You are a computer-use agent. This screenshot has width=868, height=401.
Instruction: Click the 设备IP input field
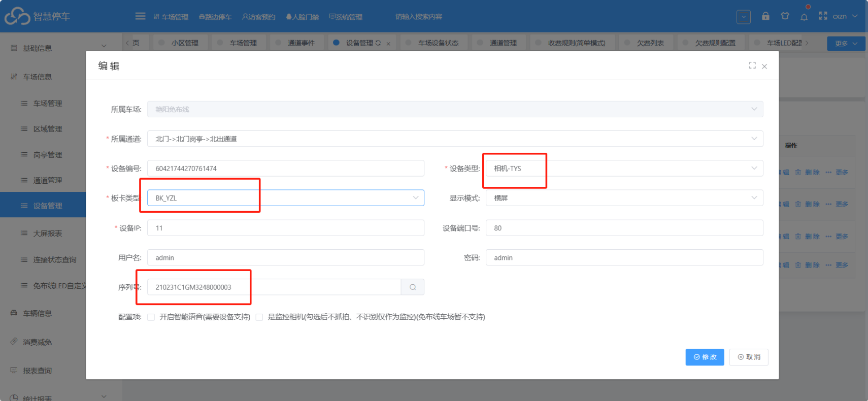click(x=286, y=228)
